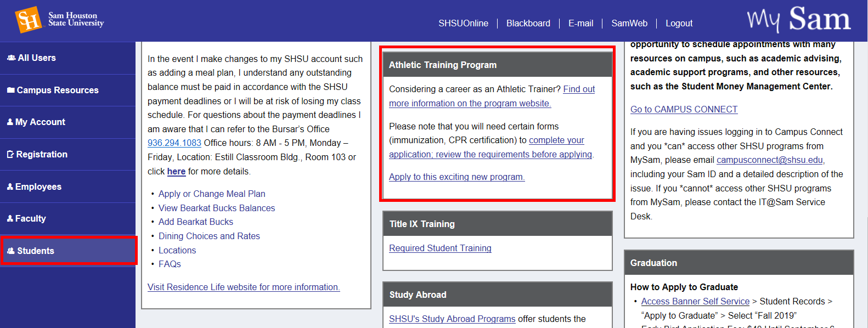
Task: Open SamWeb from the top navigation
Action: point(629,23)
